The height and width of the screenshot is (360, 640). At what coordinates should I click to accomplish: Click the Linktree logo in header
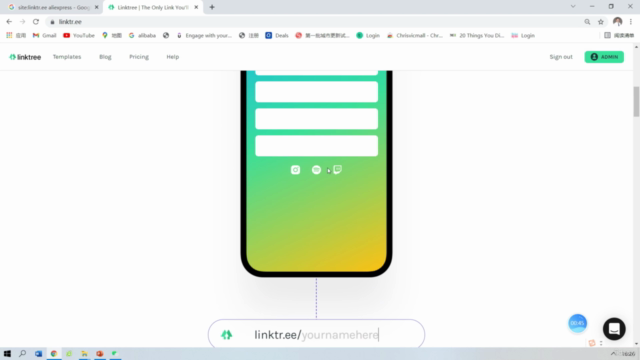25,57
